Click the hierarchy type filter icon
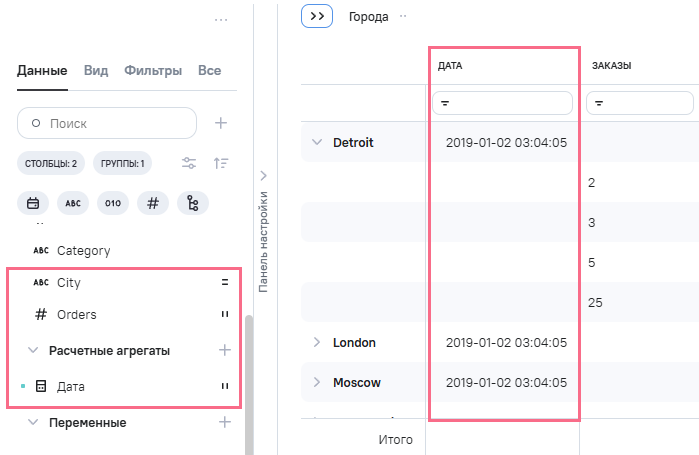Image resolution: width=699 pixels, height=455 pixels. pos(192,203)
